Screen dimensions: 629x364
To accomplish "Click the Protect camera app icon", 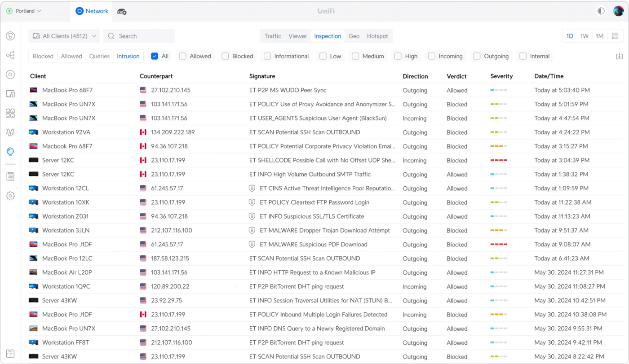I will pyautogui.click(x=122, y=11).
